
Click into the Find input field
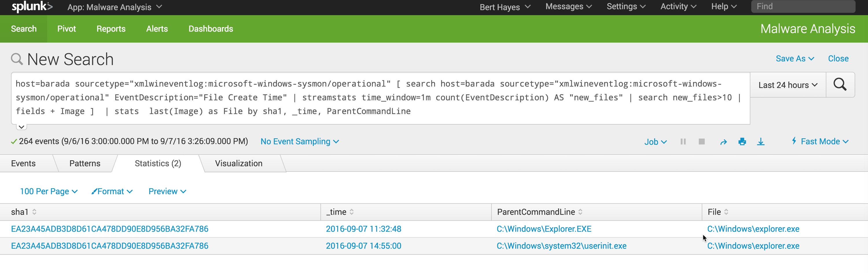point(803,7)
